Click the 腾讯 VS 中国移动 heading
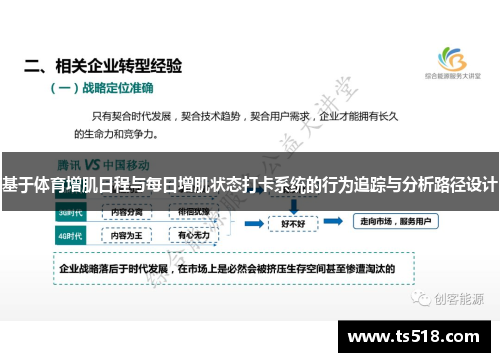 103,165
